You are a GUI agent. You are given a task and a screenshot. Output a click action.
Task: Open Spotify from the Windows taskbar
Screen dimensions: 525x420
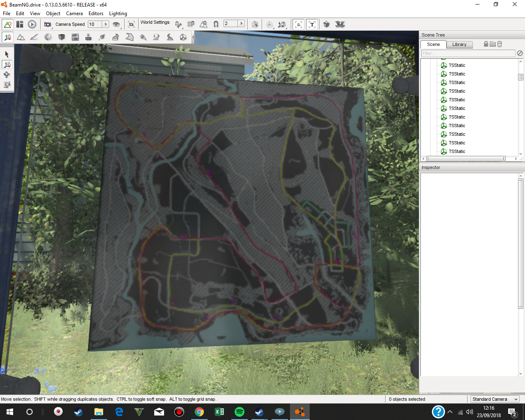point(240,412)
